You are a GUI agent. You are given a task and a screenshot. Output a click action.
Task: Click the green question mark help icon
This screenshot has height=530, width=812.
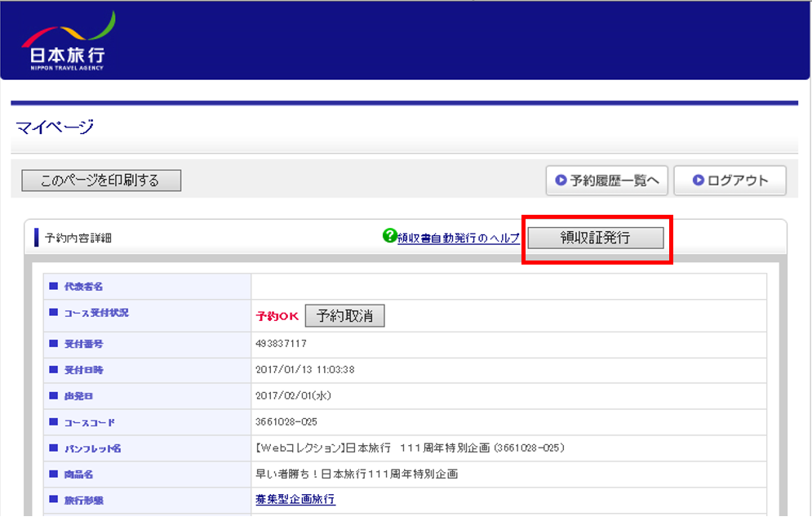point(389,236)
